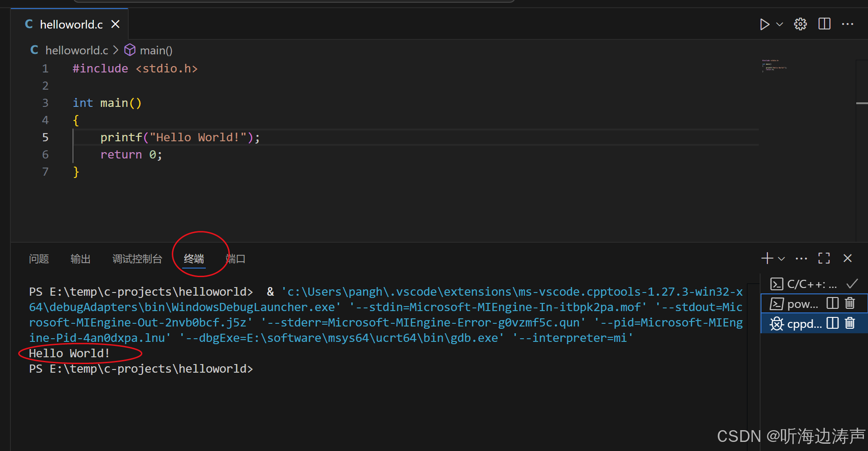Click the C file icon in the tab
This screenshot has height=451, width=868.
[29, 24]
